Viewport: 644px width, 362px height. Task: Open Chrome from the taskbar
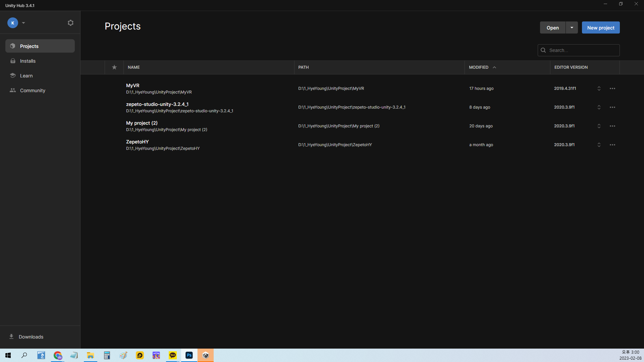pos(58,355)
